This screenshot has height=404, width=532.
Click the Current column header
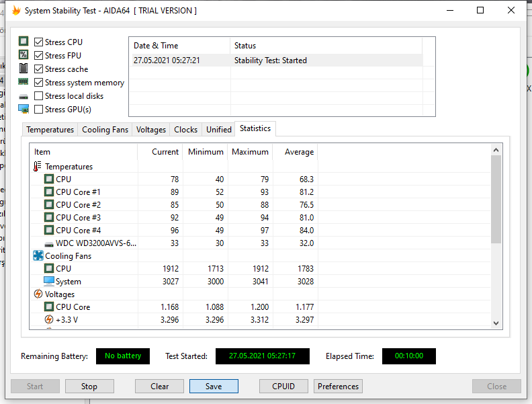[x=160, y=152]
